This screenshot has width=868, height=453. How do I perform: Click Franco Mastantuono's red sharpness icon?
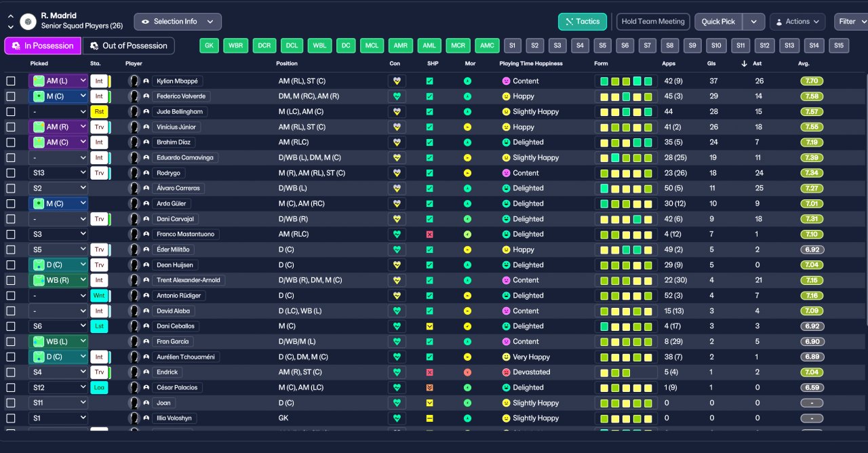point(429,235)
